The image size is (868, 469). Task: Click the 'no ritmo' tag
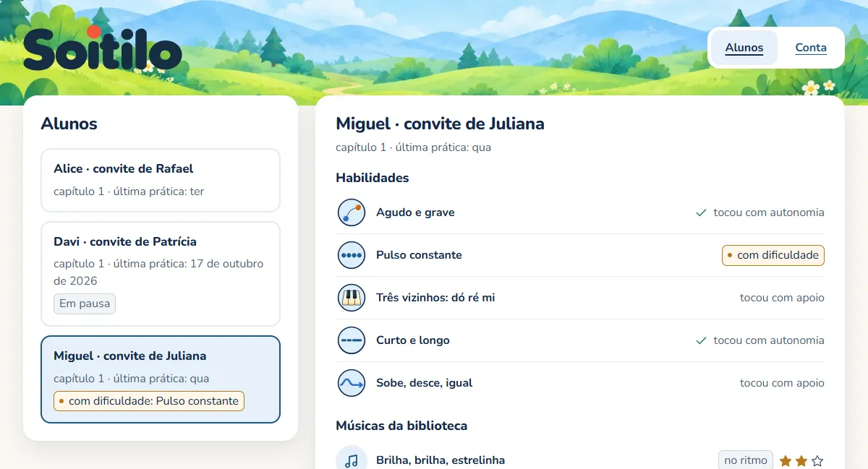[x=746, y=460]
